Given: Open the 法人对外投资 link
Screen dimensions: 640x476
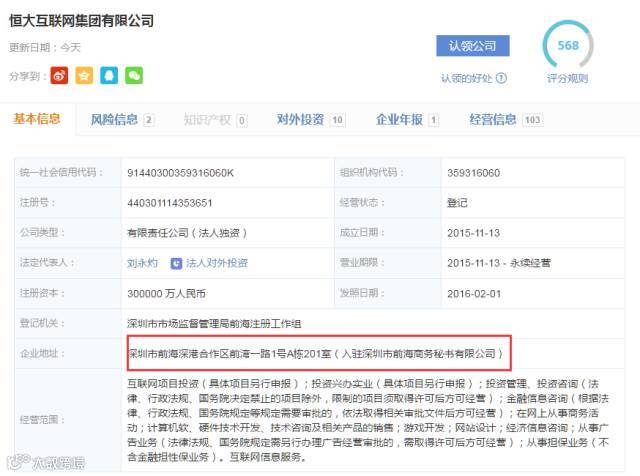Looking at the screenshot, I should pos(217,263).
